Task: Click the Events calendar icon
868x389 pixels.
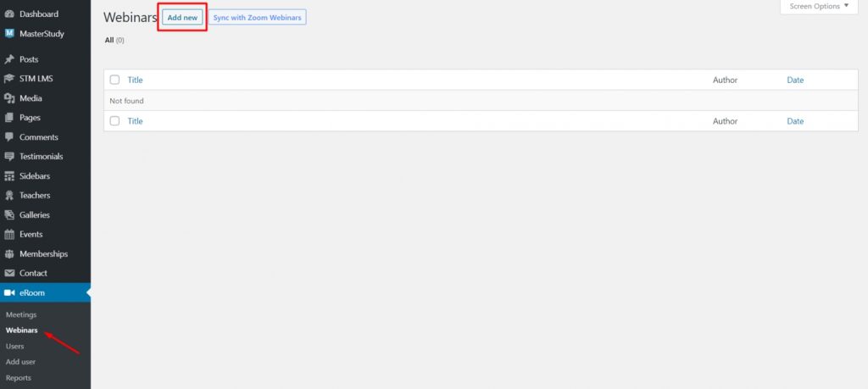Action: point(9,235)
